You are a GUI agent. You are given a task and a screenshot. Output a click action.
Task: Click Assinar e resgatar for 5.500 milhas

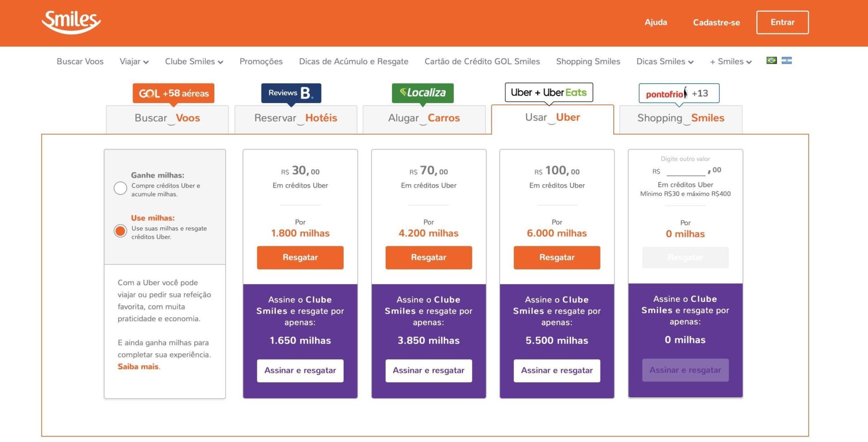tap(557, 371)
